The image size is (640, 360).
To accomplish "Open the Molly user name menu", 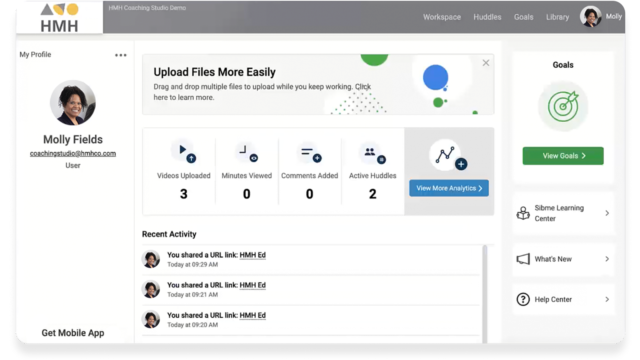I will coord(613,16).
